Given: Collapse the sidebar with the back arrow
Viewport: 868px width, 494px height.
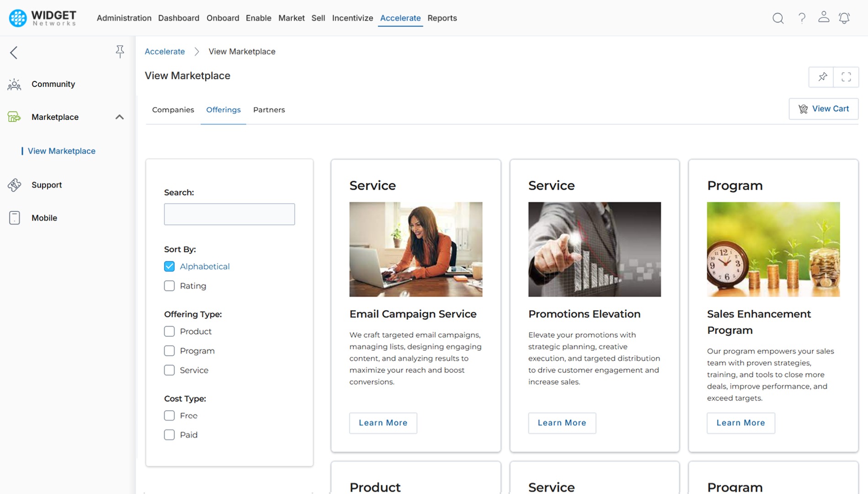Looking at the screenshot, I should click(14, 53).
